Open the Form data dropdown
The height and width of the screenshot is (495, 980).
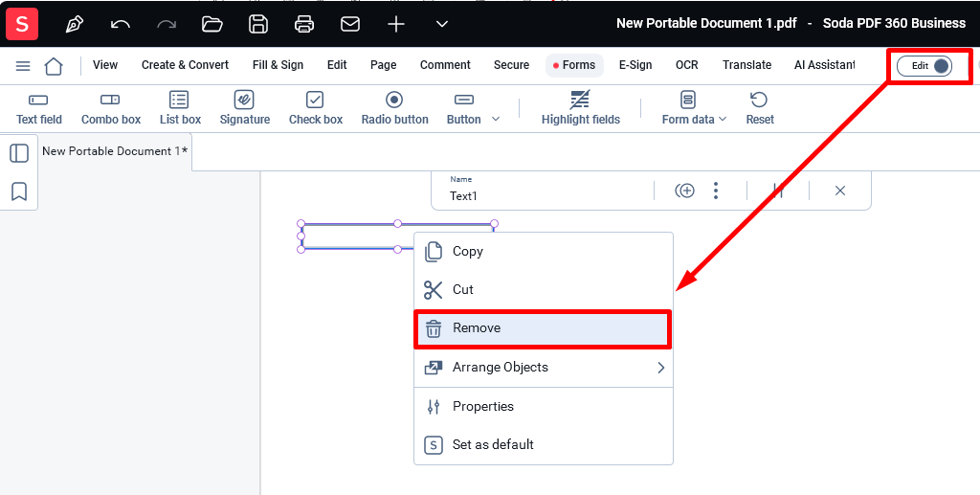tap(694, 109)
